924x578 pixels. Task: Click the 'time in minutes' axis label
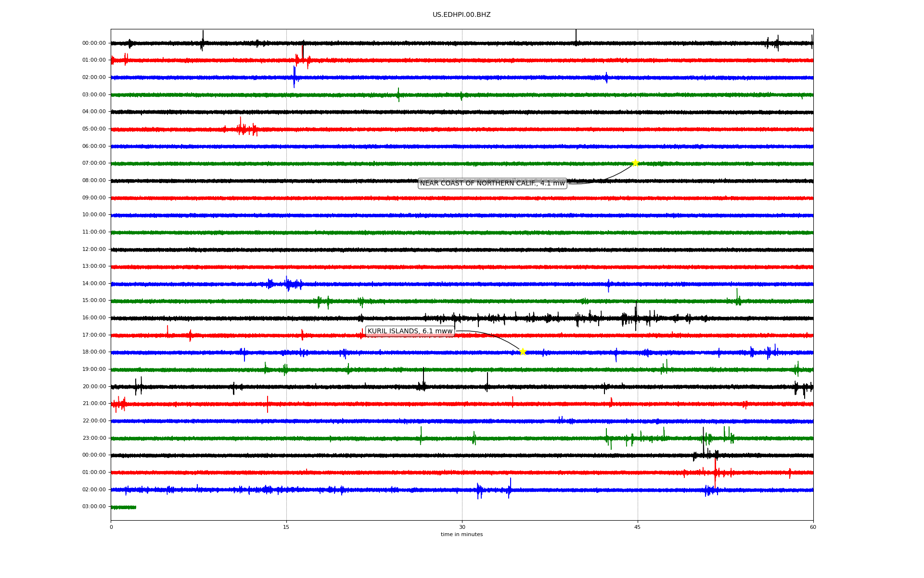click(x=462, y=534)
